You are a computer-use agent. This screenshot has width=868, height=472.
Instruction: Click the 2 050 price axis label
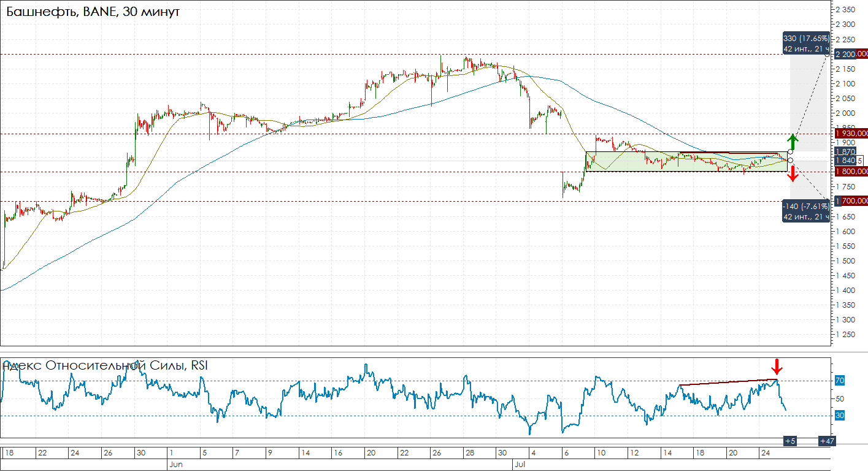click(845, 98)
